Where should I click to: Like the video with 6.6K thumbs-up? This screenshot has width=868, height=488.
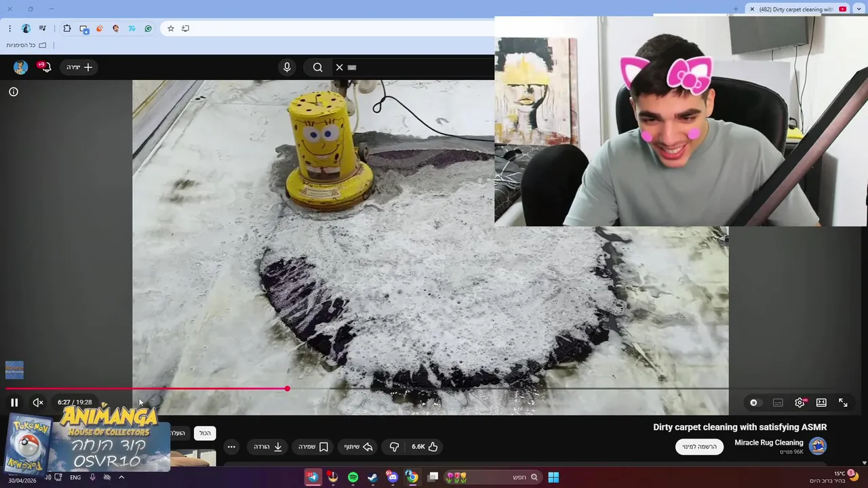point(425,447)
